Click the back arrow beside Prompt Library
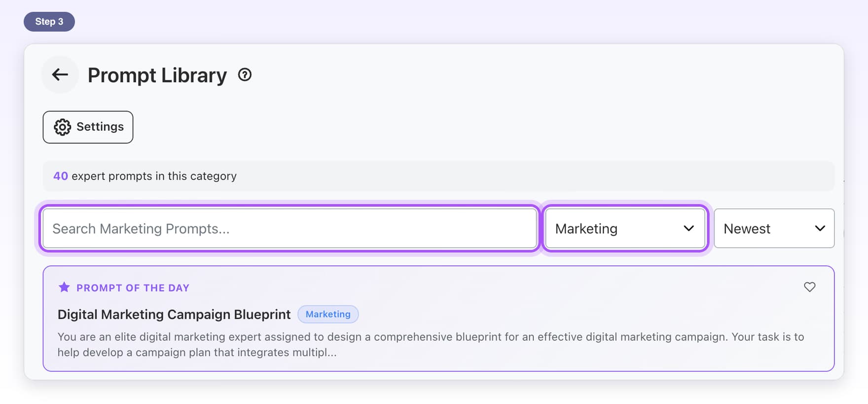Screen dimensions: 868x404 60,75
